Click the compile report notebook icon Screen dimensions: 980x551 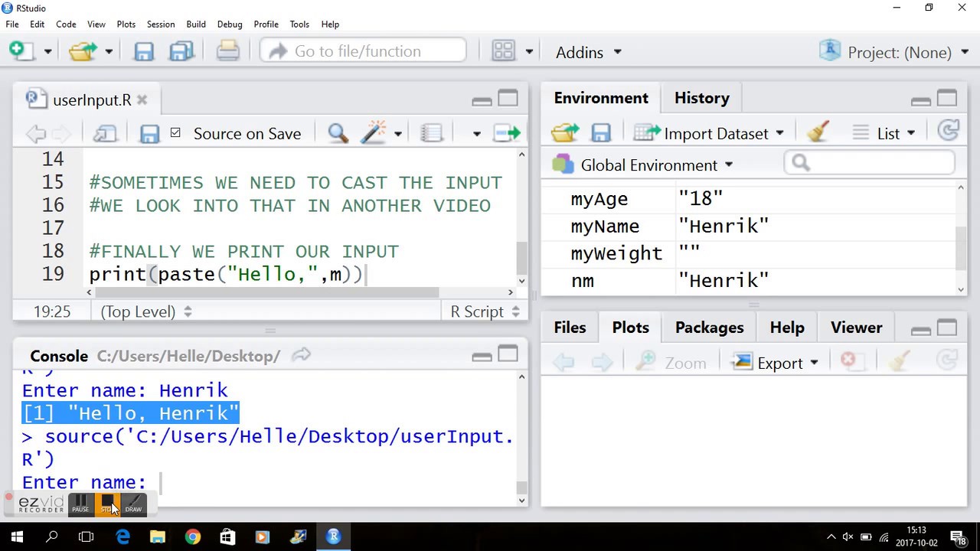[x=432, y=133]
